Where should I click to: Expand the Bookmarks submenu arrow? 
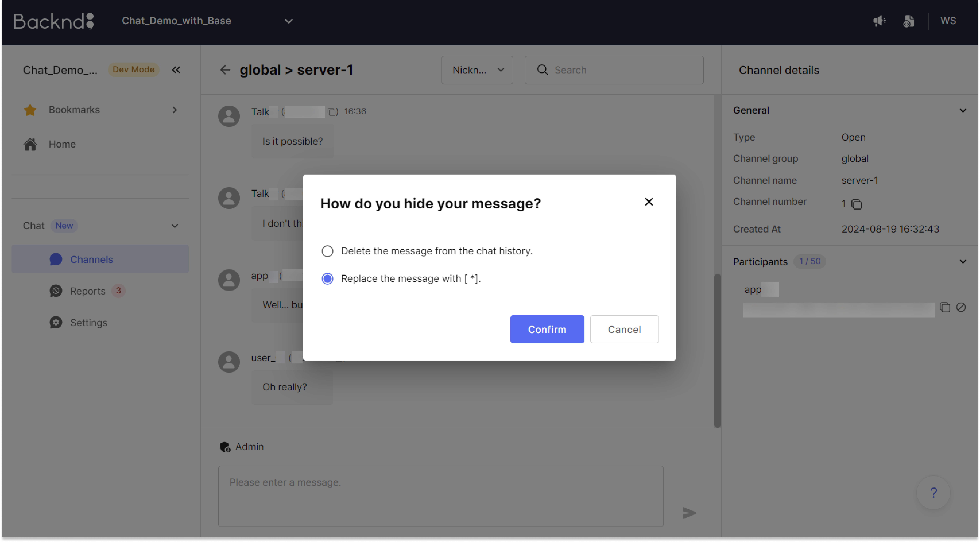tap(175, 110)
